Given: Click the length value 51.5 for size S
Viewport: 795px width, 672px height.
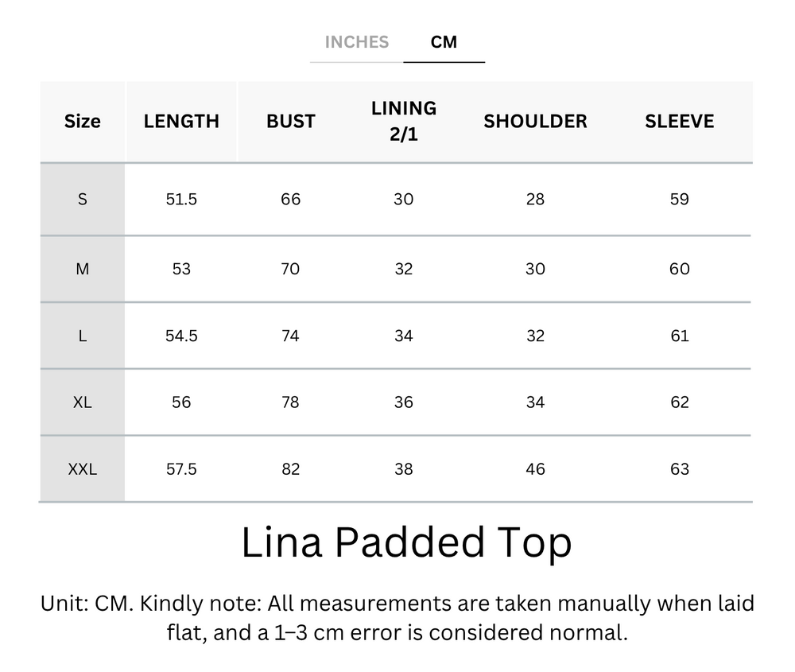Looking at the screenshot, I should pyautogui.click(x=181, y=199).
